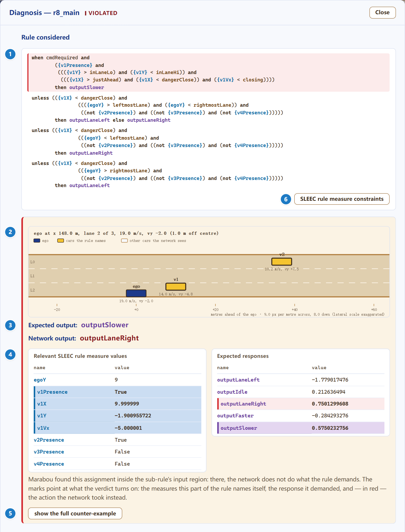
Task: Click the 'Rule considered' heading
Action: [45, 37]
